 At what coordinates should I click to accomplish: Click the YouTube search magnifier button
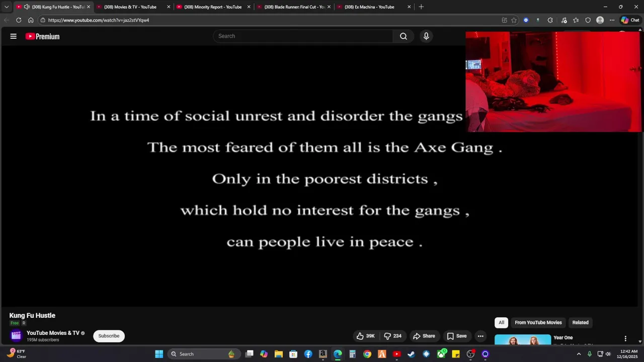click(404, 36)
